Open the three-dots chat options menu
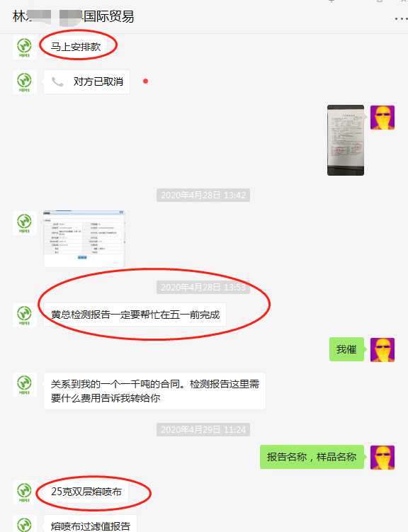The width and height of the screenshot is (408, 532). (401, 18)
